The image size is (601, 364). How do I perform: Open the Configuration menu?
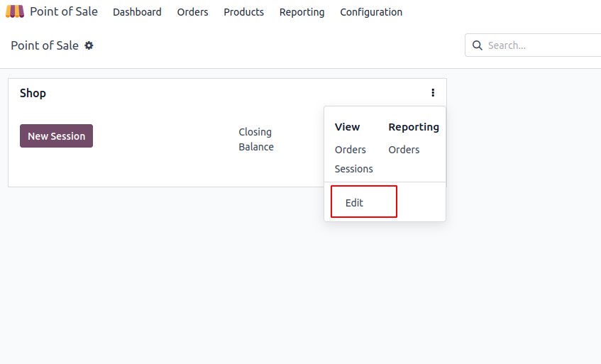point(371,12)
